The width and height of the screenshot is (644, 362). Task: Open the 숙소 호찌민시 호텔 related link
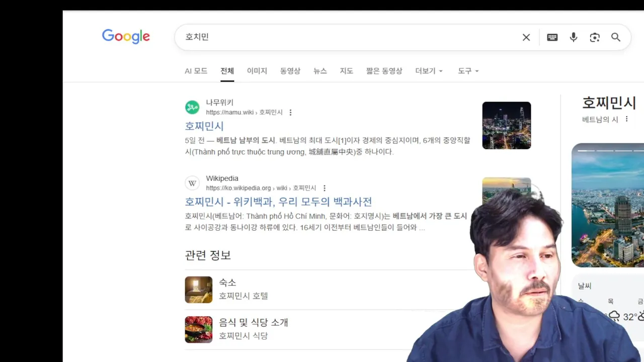pos(244,290)
